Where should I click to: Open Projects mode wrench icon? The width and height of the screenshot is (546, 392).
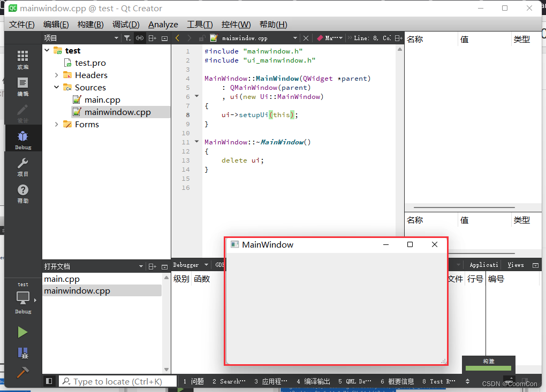coord(22,167)
